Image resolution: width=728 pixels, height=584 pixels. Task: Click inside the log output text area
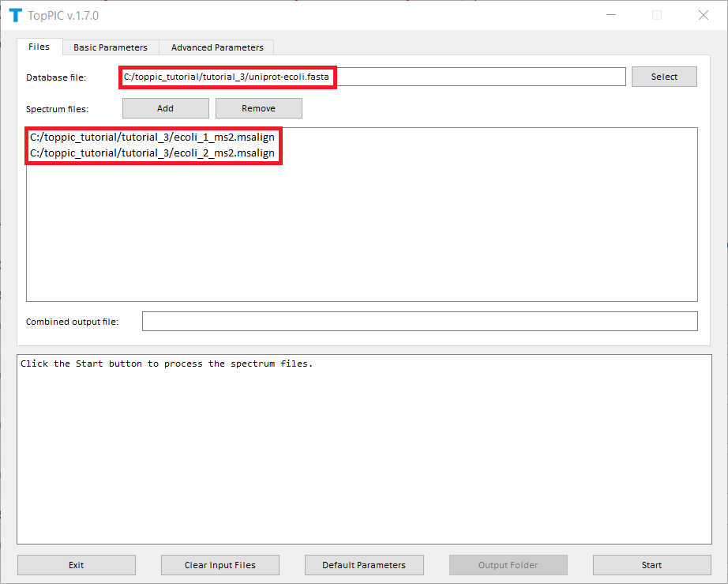[363, 449]
